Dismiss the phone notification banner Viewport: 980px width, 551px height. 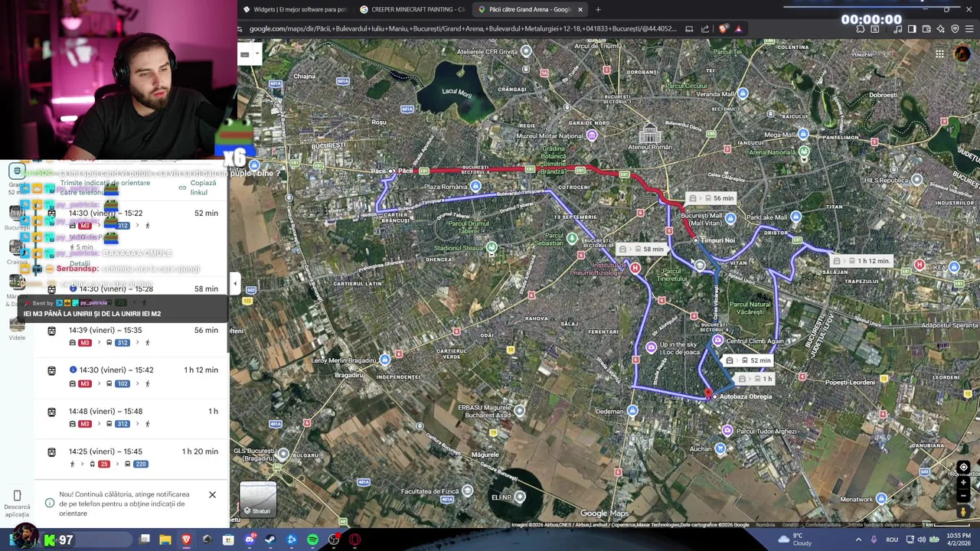point(212,494)
